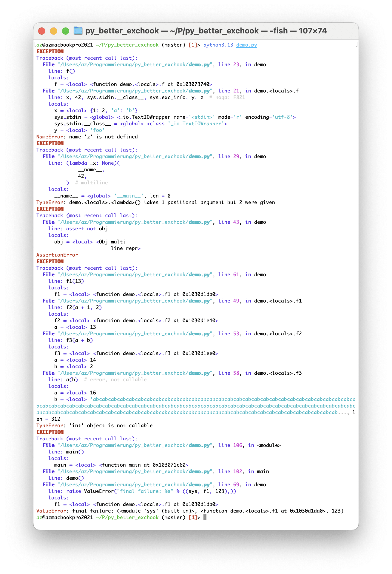Click the line number 58 in demo.<locals>.f3 frame
Screen dimensions: 392x574
coord(236,373)
